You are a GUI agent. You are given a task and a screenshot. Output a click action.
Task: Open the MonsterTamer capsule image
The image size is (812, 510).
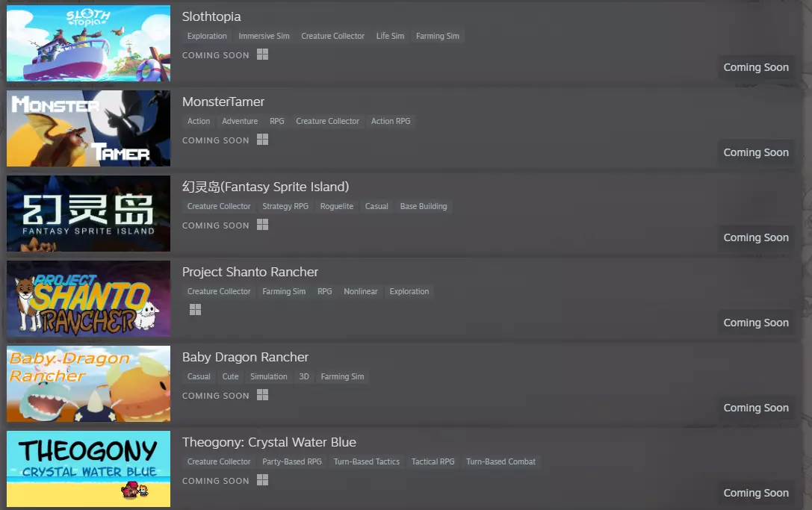coord(88,128)
